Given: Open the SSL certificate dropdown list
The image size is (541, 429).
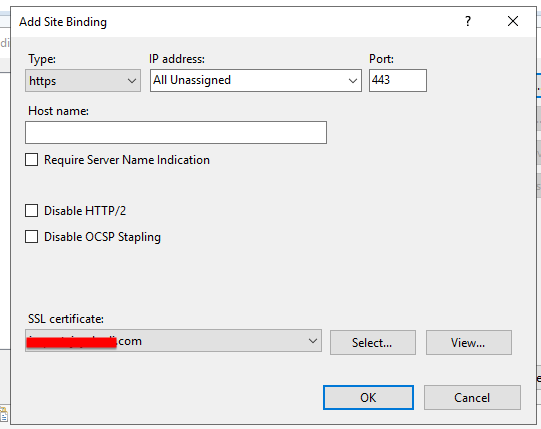Looking at the screenshot, I should 173,341.
